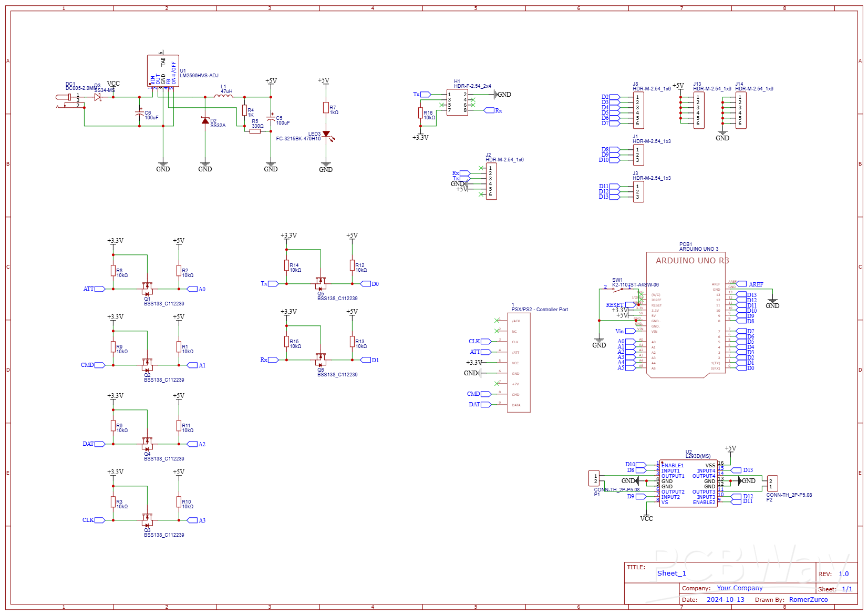868x615 pixels.
Task: Click the label "L293D(MS)"
Action: [x=698, y=456]
